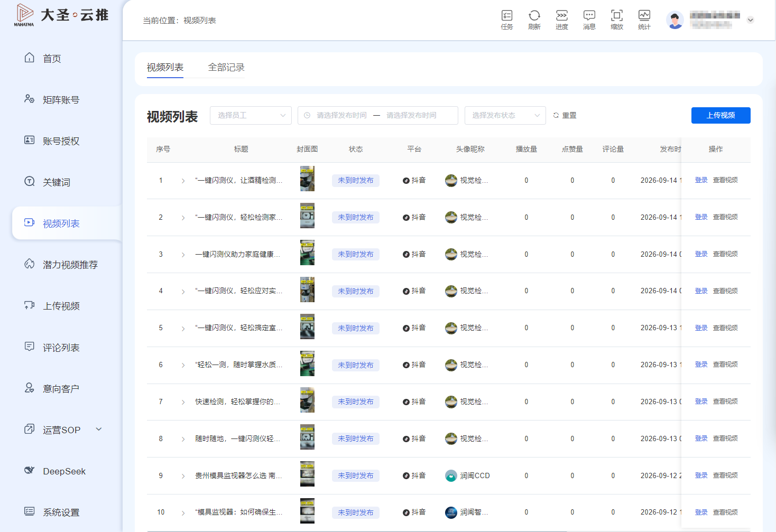Click 未到时发布 status tag in row 4
This screenshot has height=532, width=776.
pos(356,291)
